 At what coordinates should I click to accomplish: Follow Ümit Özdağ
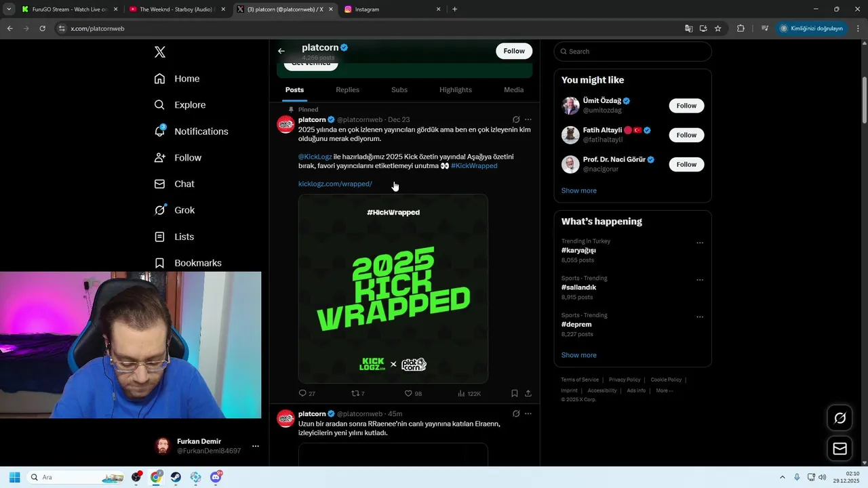(686, 106)
